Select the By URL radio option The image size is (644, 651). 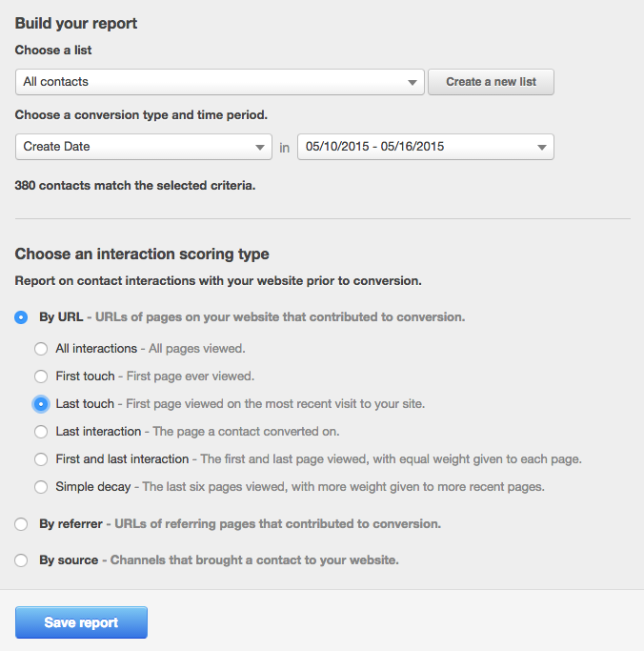click(x=21, y=317)
